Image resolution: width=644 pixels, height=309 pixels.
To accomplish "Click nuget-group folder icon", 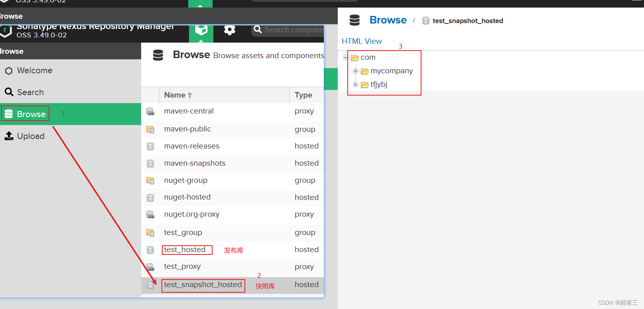I will (x=150, y=181).
